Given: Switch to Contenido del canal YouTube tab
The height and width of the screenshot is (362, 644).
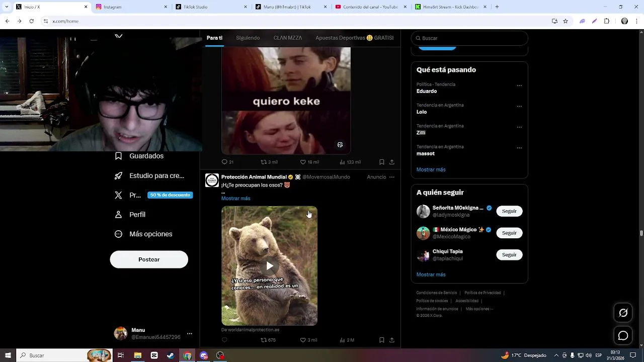Looking at the screenshot, I should coord(370,7).
